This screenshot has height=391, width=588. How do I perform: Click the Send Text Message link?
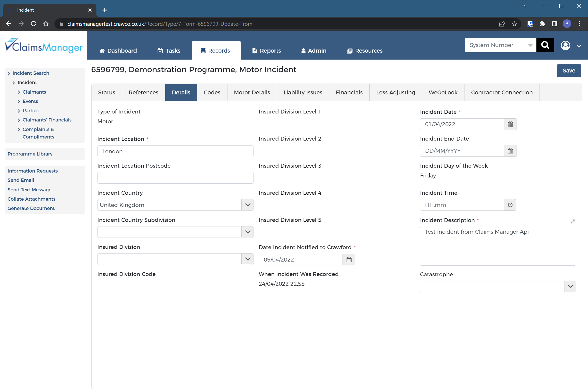point(29,190)
